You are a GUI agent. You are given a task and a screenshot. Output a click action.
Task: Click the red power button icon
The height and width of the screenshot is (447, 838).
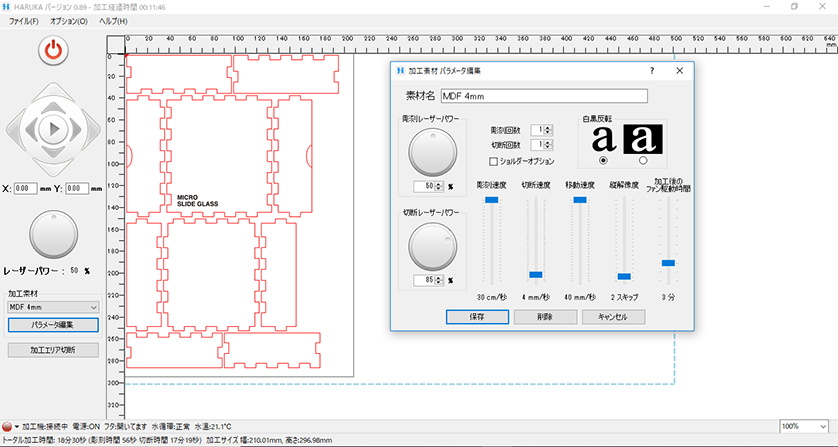(52, 49)
